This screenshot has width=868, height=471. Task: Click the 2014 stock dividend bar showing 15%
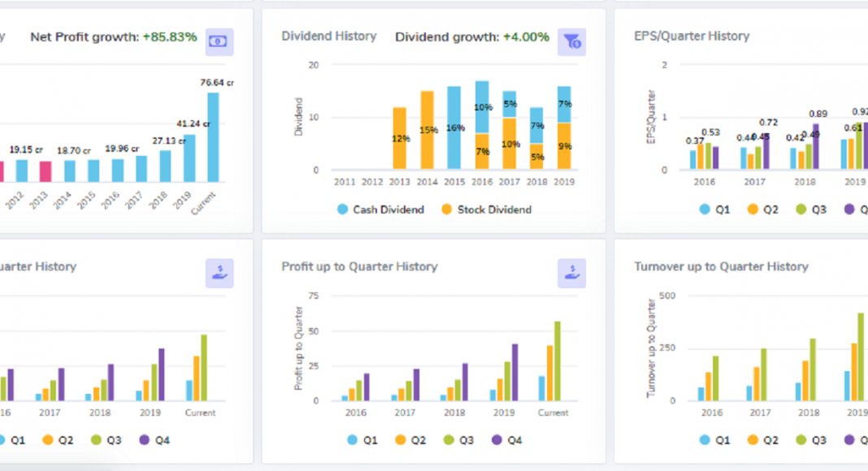coord(427,130)
